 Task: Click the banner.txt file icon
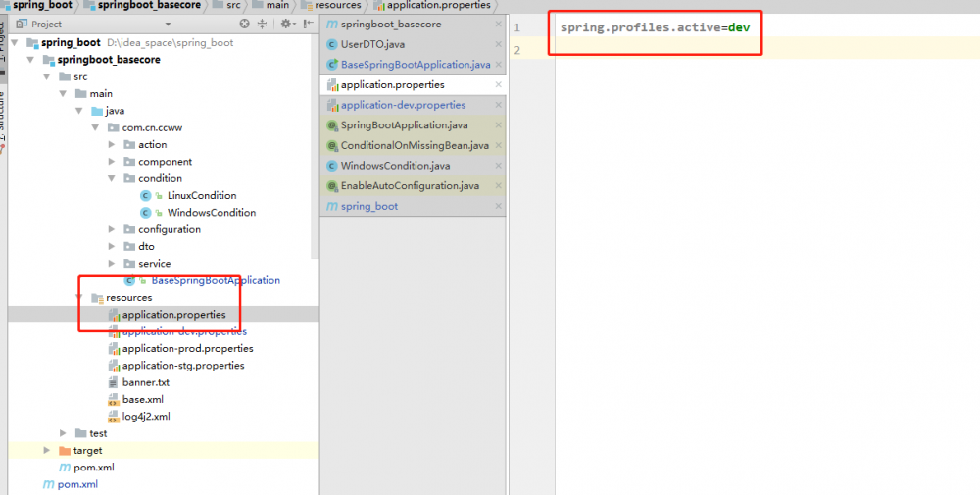point(113,382)
